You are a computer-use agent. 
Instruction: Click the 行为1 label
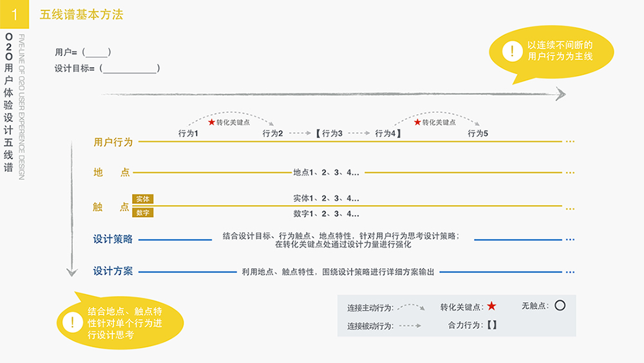[188, 133]
